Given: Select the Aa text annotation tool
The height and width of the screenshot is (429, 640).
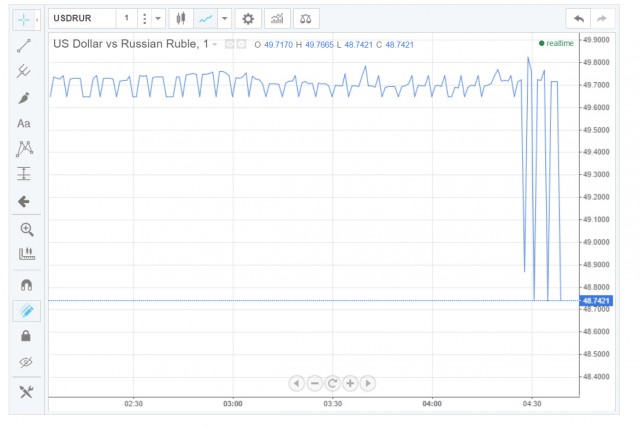Looking at the screenshot, I should [24, 123].
